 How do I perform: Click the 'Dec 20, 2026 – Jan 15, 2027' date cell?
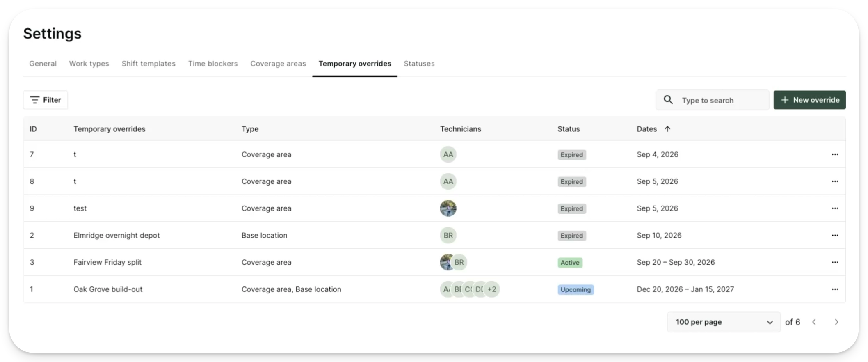(x=685, y=289)
